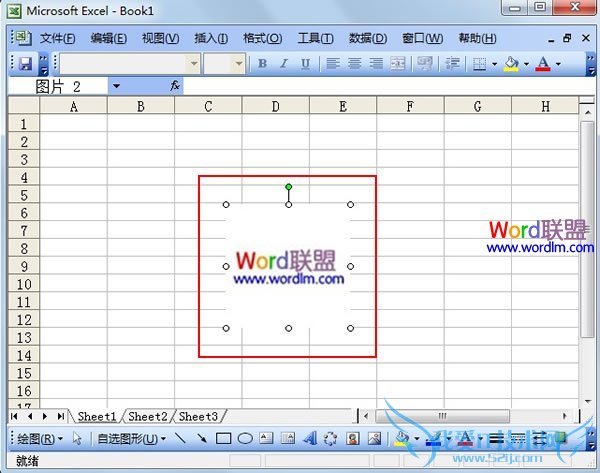Apply the yellow fill color bucket
The image size is (600, 473).
[x=512, y=64]
